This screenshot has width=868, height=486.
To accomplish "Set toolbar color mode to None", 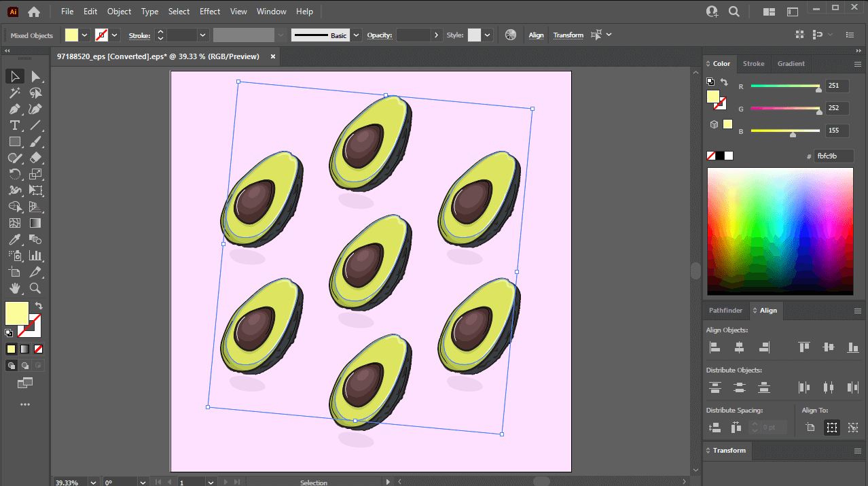I will 39,349.
